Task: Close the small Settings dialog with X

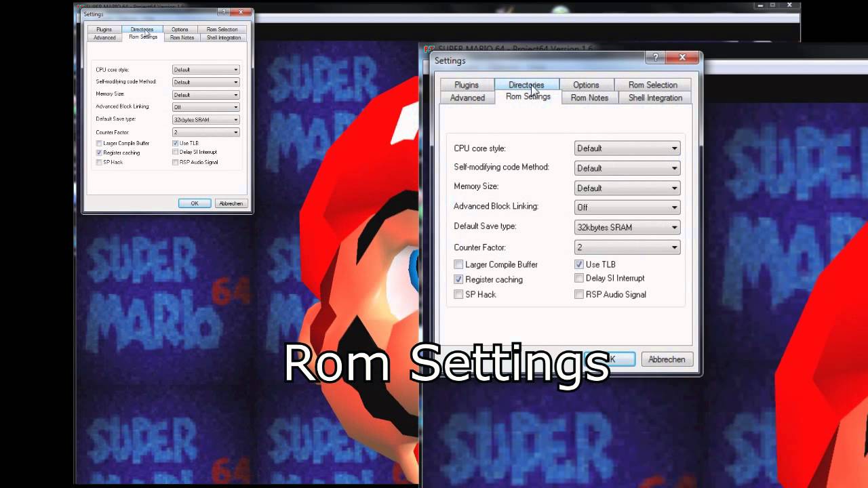Action: coord(241,12)
